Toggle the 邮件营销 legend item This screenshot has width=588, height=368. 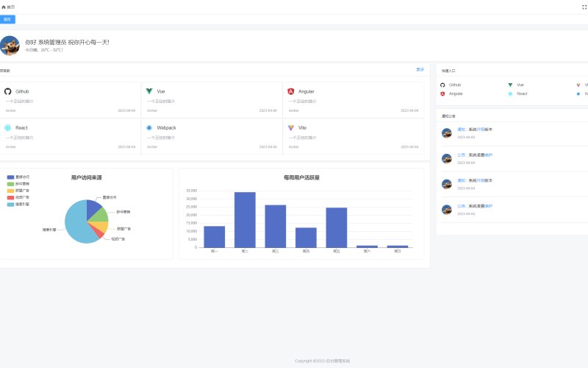(x=18, y=184)
